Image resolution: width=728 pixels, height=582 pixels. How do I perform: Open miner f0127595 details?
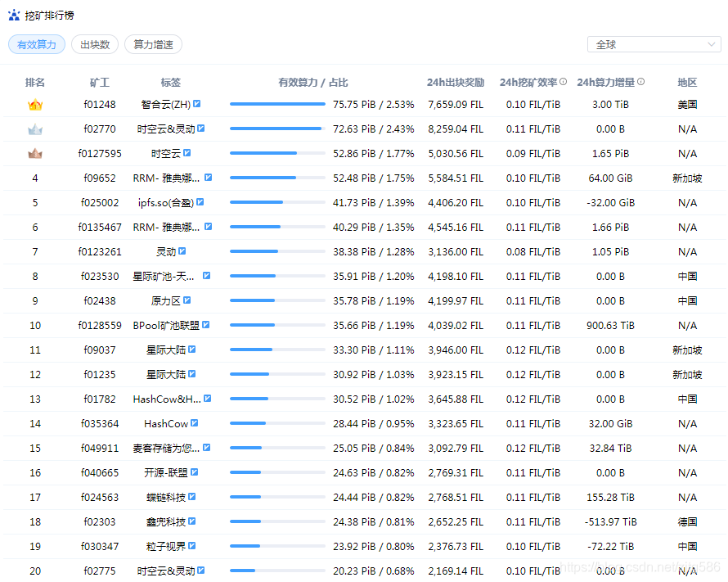(x=100, y=154)
